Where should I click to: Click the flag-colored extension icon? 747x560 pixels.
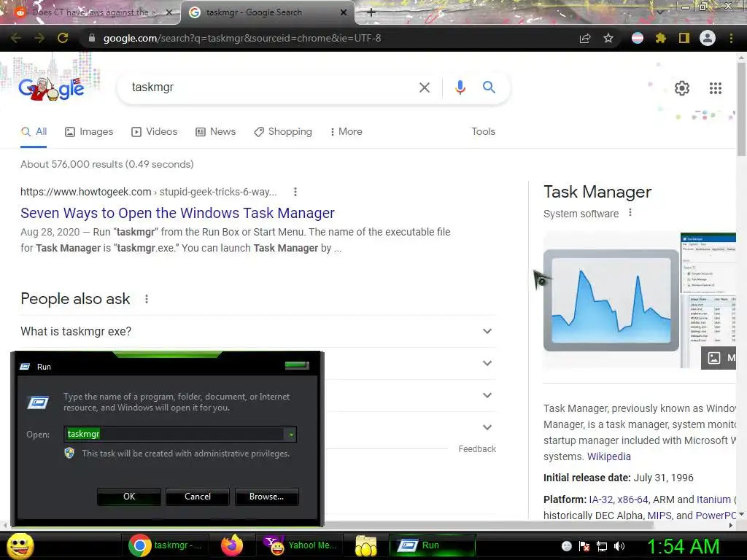point(638,38)
